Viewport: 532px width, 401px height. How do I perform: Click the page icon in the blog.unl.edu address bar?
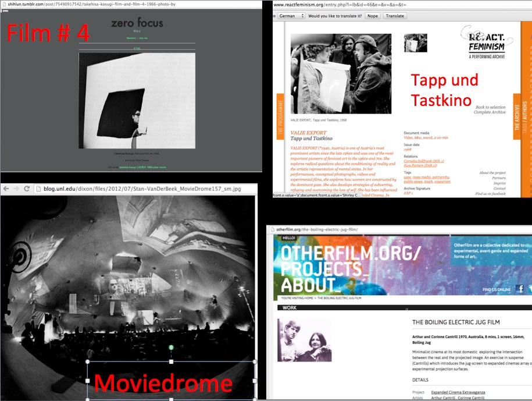pyautogui.click(x=39, y=189)
